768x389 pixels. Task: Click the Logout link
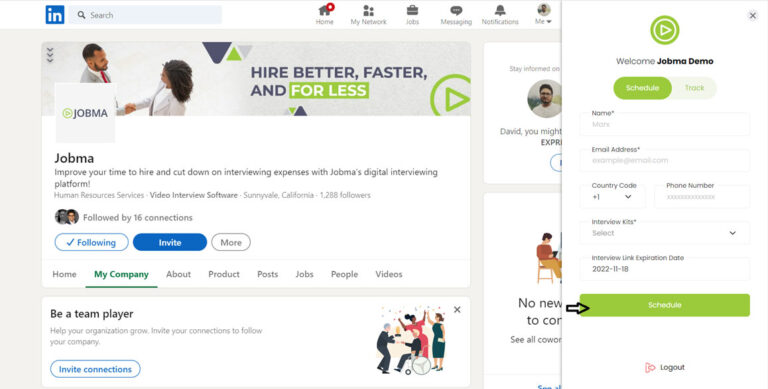[672, 367]
